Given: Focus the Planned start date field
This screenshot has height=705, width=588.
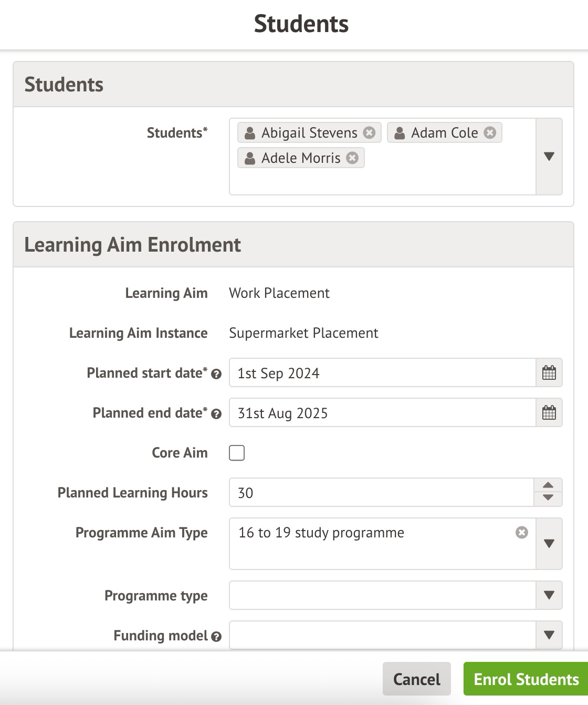Looking at the screenshot, I should 382,373.
